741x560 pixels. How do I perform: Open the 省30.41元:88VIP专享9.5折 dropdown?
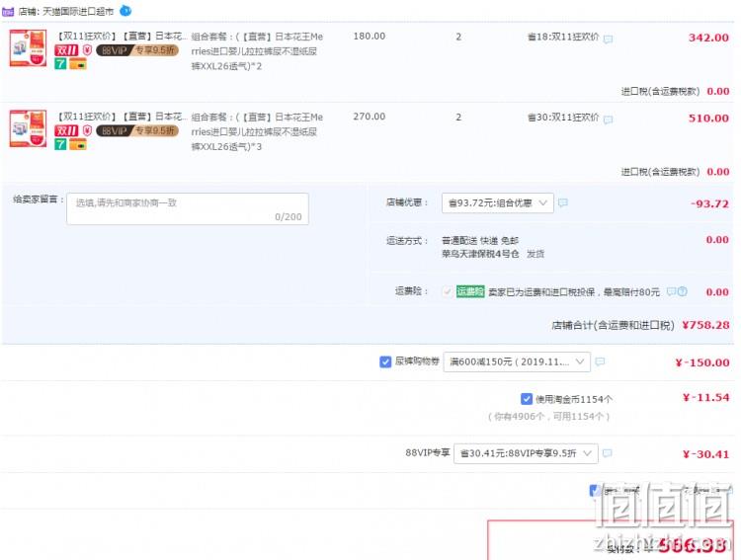526,453
